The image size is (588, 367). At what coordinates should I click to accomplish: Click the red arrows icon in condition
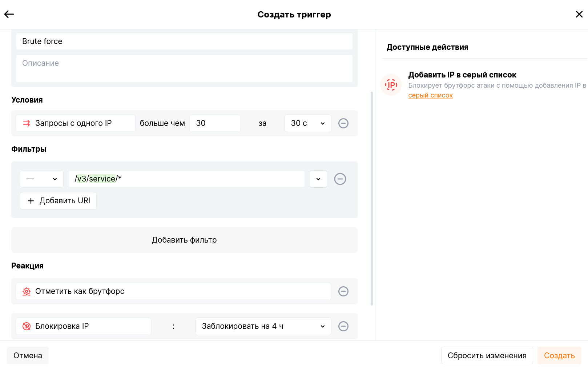[x=27, y=123]
